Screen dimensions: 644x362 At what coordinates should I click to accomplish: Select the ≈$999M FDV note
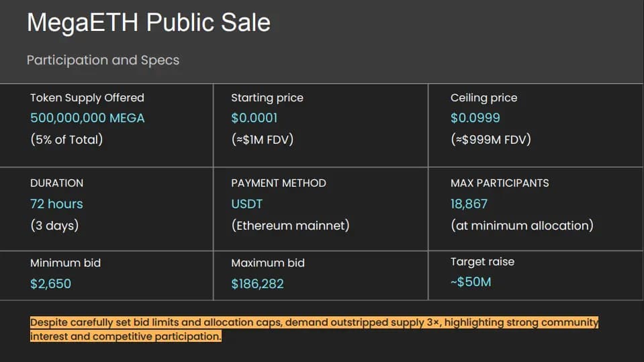pyautogui.click(x=491, y=140)
